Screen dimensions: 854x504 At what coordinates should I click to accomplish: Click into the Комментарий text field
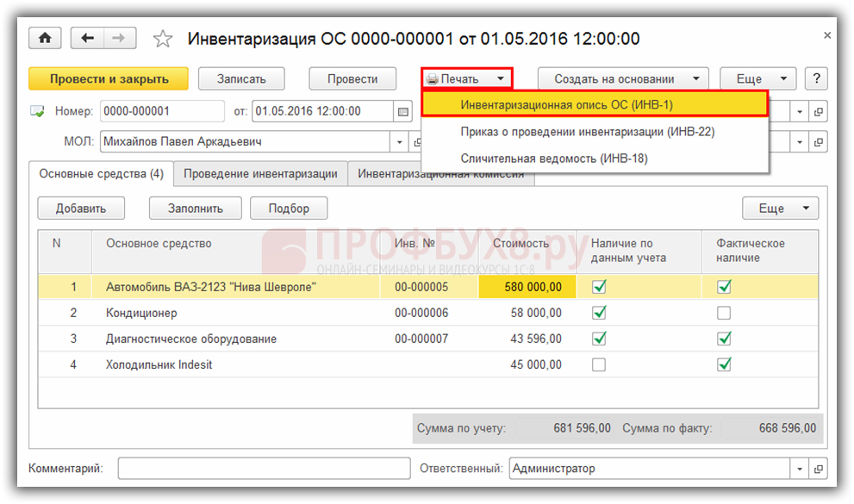point(264,469)
